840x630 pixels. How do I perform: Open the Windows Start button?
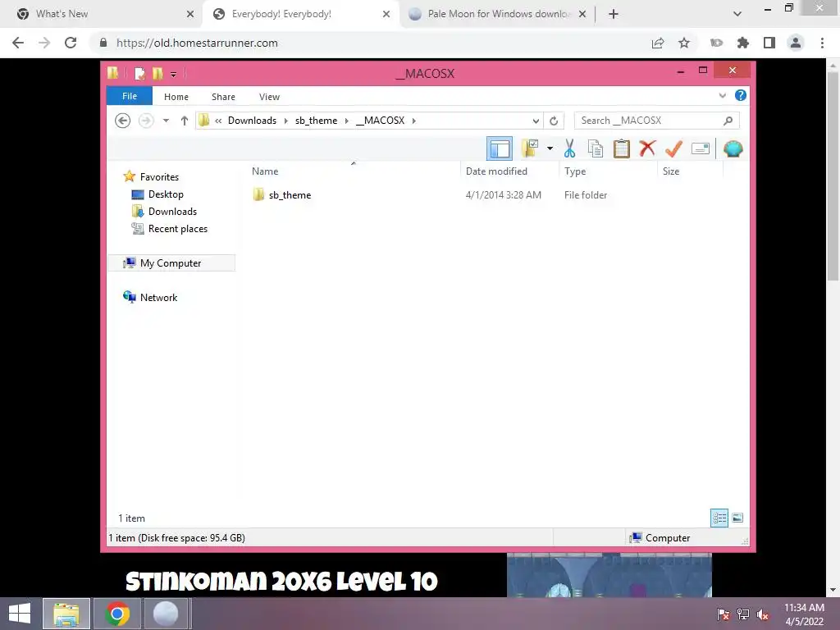20,614
